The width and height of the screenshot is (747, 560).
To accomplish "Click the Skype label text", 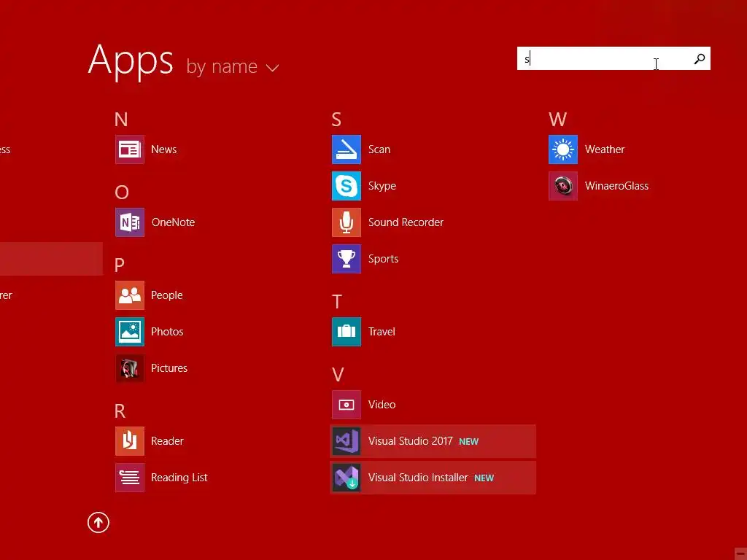I will pyautogui.click(x=382, y=186).
